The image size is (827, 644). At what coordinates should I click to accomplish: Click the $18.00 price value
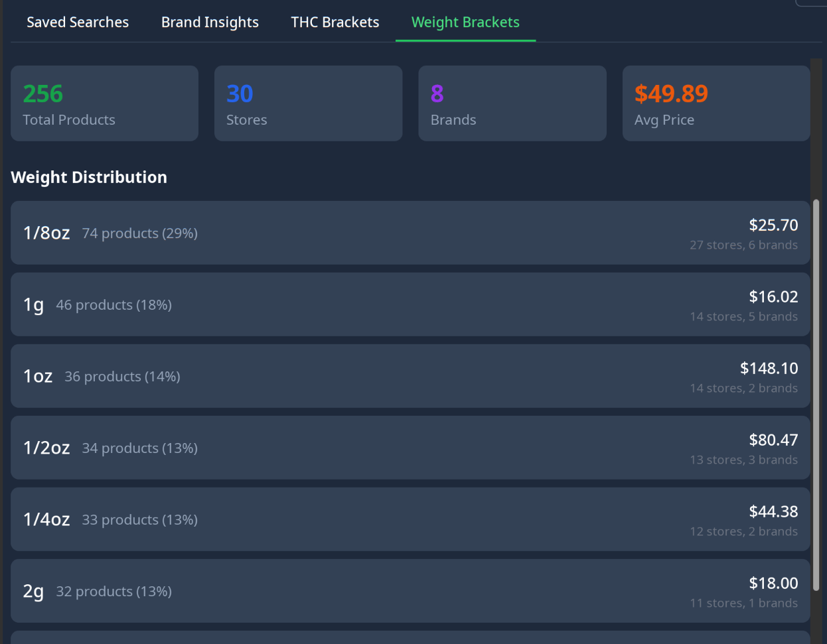click(x=773, y=583)
